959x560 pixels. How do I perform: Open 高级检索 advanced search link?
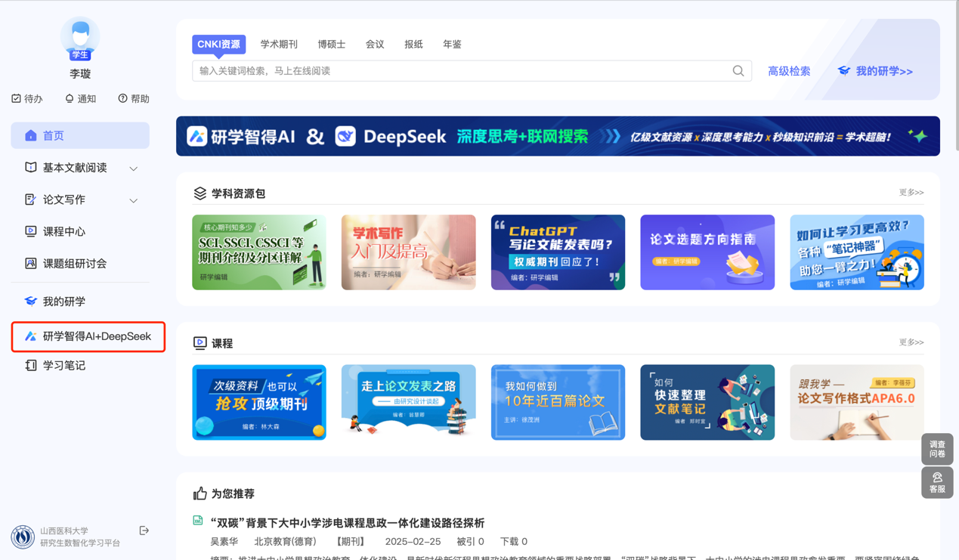(789, 71)
